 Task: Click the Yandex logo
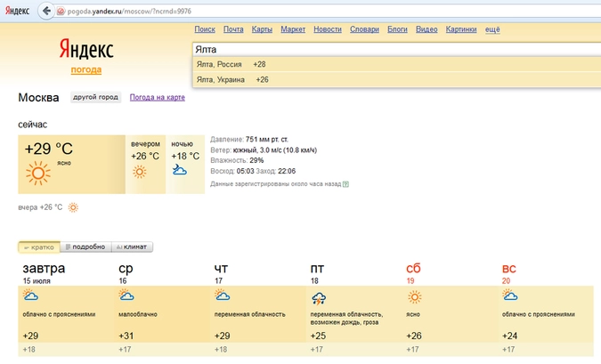[86, 49]
